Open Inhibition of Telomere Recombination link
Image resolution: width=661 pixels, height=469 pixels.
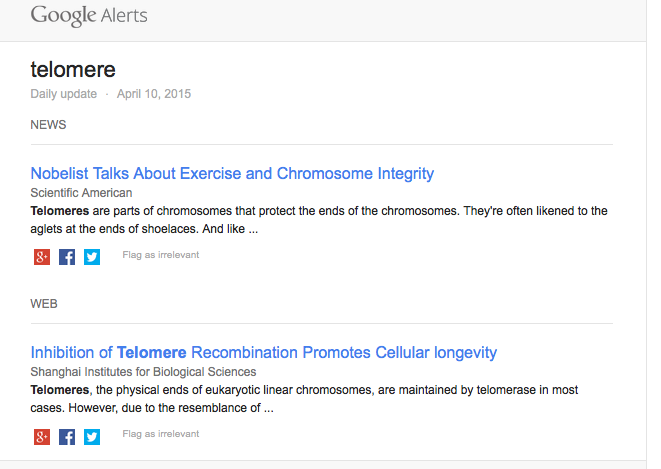[264, 353]
